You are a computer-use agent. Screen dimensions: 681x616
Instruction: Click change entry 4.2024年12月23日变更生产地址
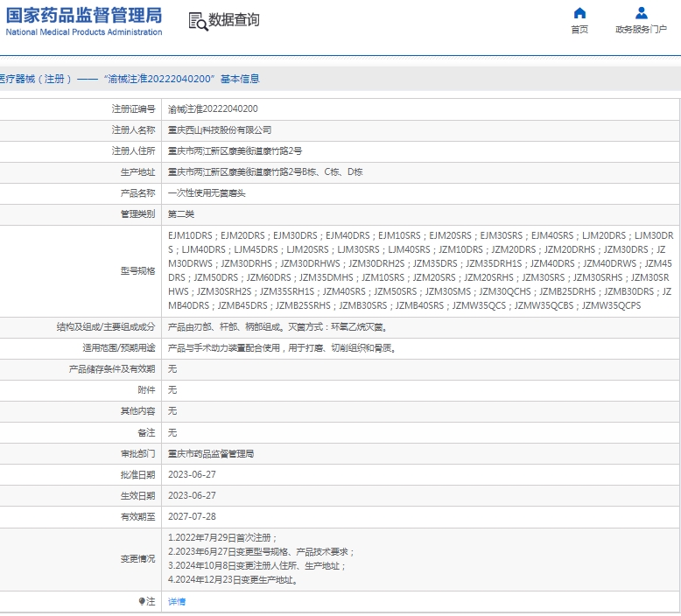tap(233, 579)
